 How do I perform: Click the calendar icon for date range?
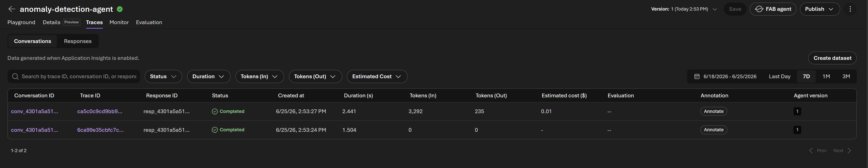(697, 77)
